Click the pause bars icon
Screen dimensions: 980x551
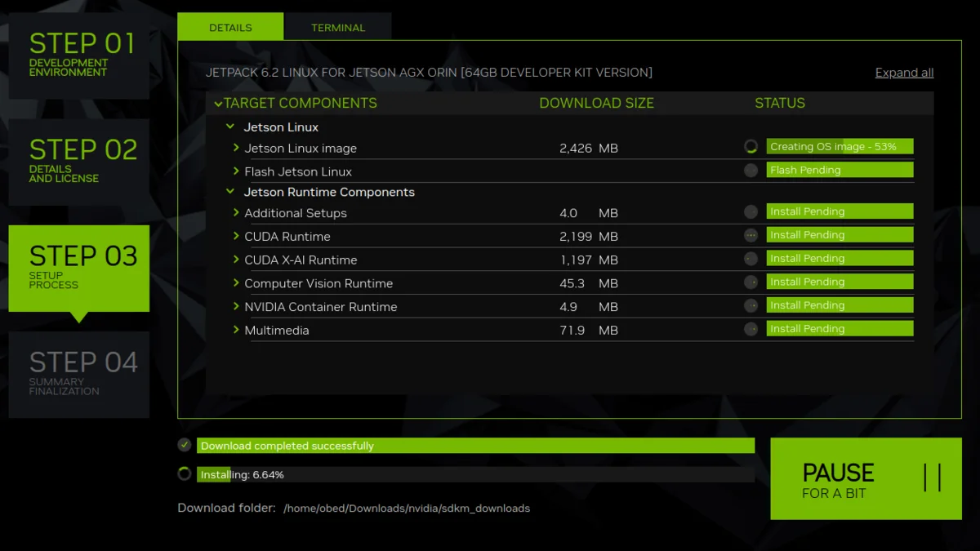(x=933, y=478)
